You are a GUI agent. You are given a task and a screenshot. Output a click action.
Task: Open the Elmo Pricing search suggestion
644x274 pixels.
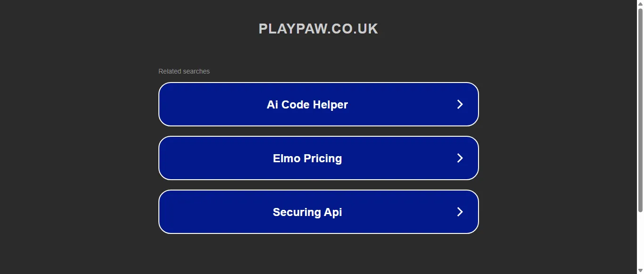pyautogui.click(x=319, y=158)
